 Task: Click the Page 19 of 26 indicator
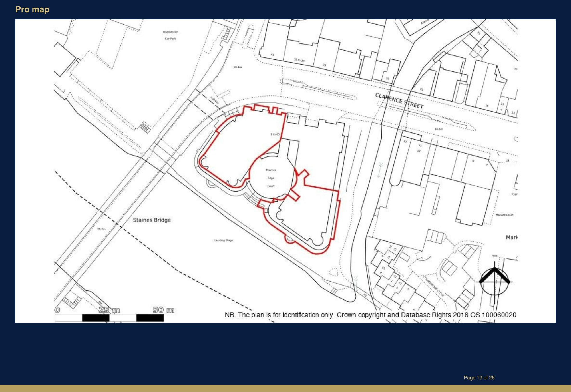(479, 378)
